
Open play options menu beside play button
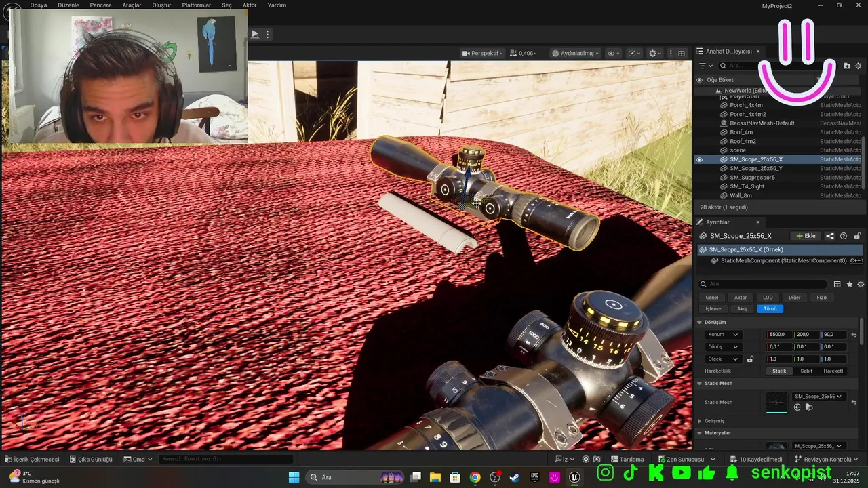(x=268, y=34)
